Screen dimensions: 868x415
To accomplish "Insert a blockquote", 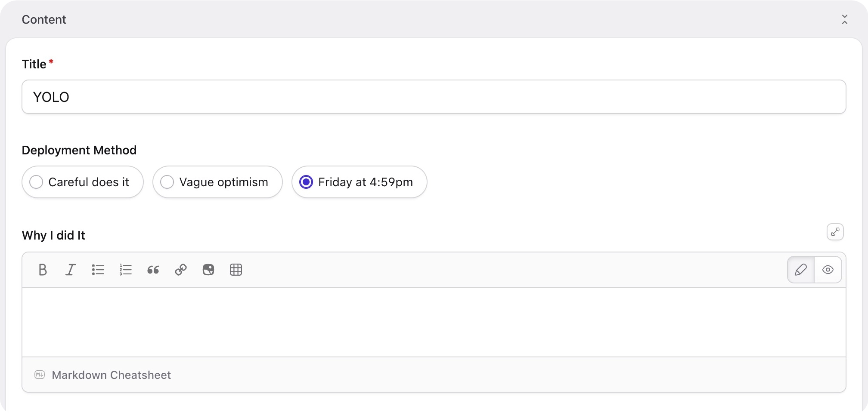I will [153, 270].
